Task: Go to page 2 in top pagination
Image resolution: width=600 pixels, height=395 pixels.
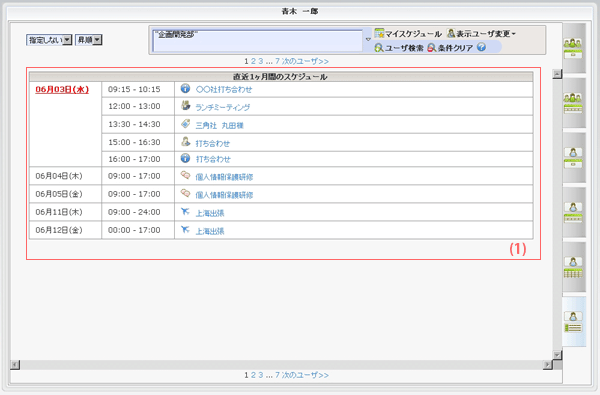Action: (253, 61)
